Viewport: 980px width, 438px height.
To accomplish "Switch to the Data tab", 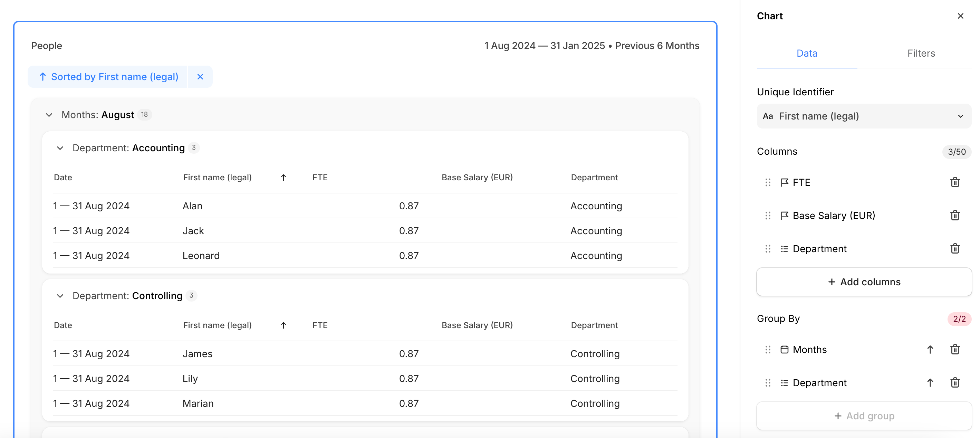I will tap(807, 53).
